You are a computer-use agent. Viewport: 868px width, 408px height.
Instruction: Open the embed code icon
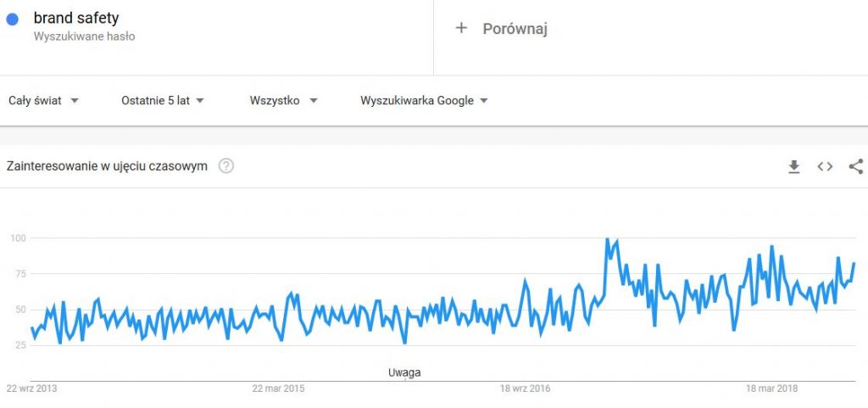825,166
